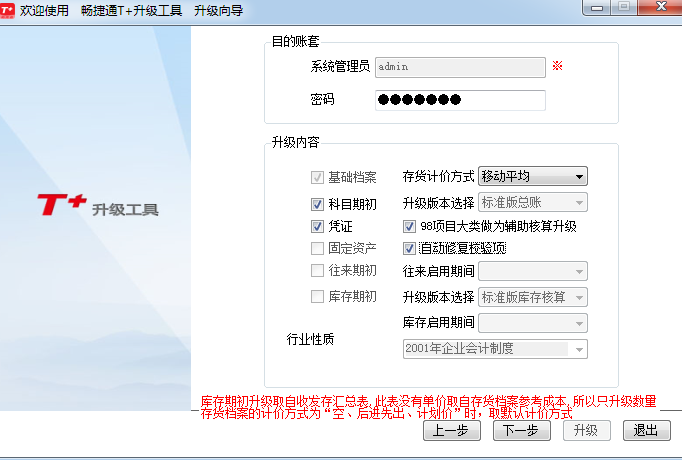
Task: Click the T+ 升级工具 logo
Action: (x=98, y=205)
